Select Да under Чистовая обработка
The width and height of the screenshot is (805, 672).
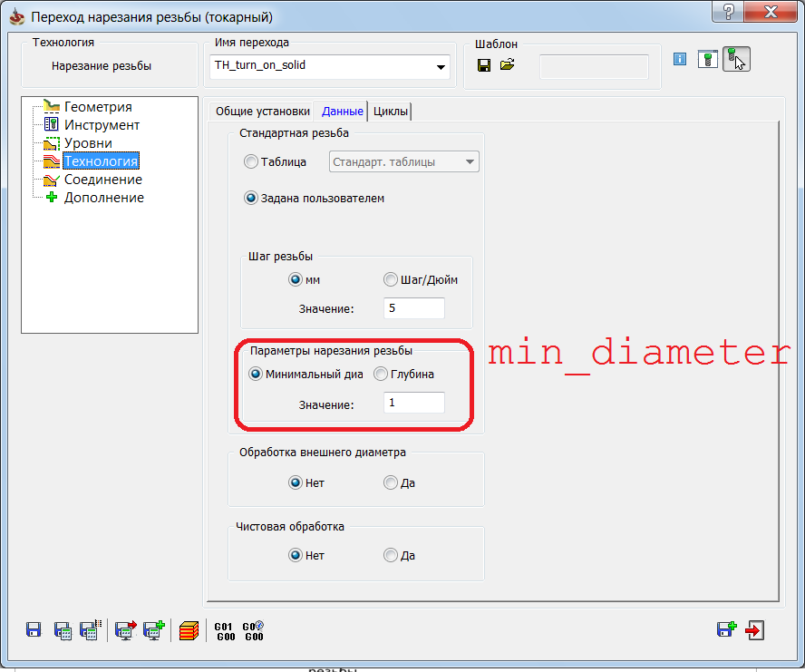tap(391, 555)
